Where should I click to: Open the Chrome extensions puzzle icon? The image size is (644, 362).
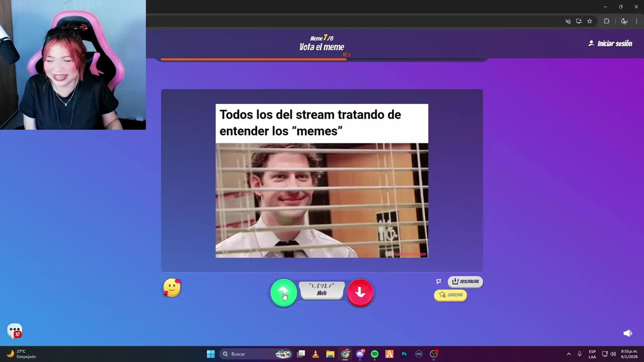click(607, 21)
